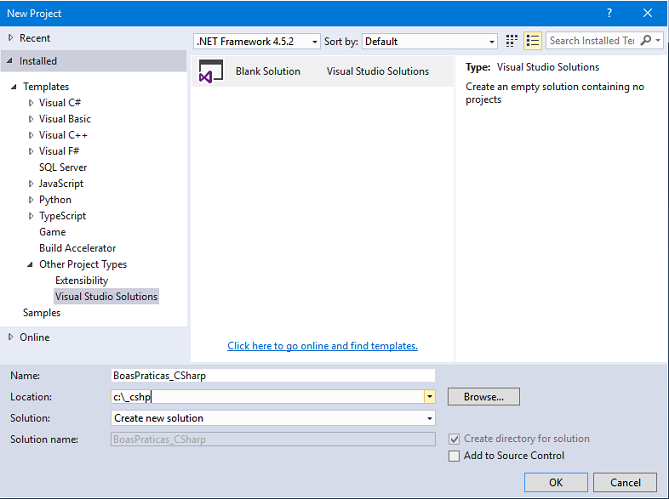The image size is (669, 499).
Task: Click the Browse button
Action: [483, 397]
